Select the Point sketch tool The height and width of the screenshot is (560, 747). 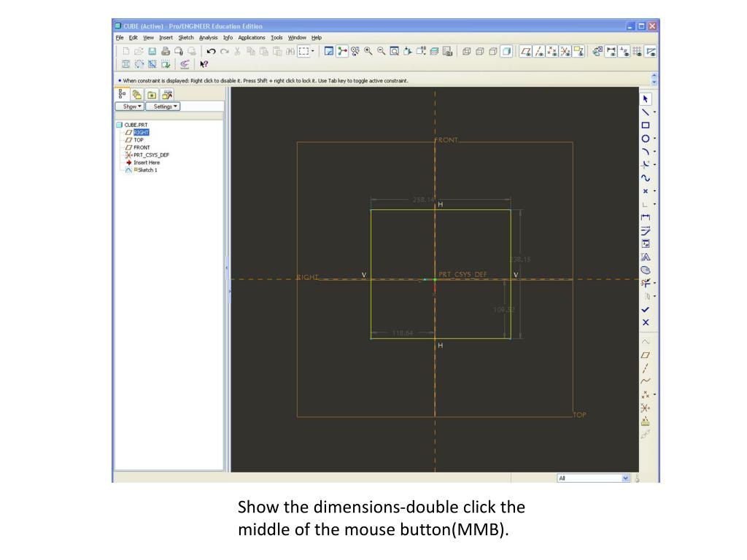click(645, 191)
